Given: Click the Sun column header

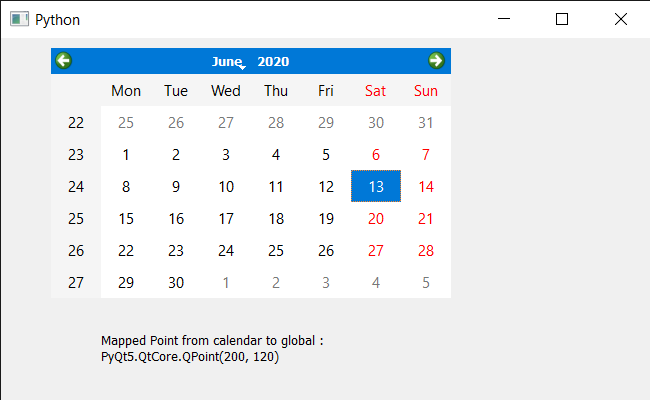Looking at the screenshot, I should tap(426, 90).
